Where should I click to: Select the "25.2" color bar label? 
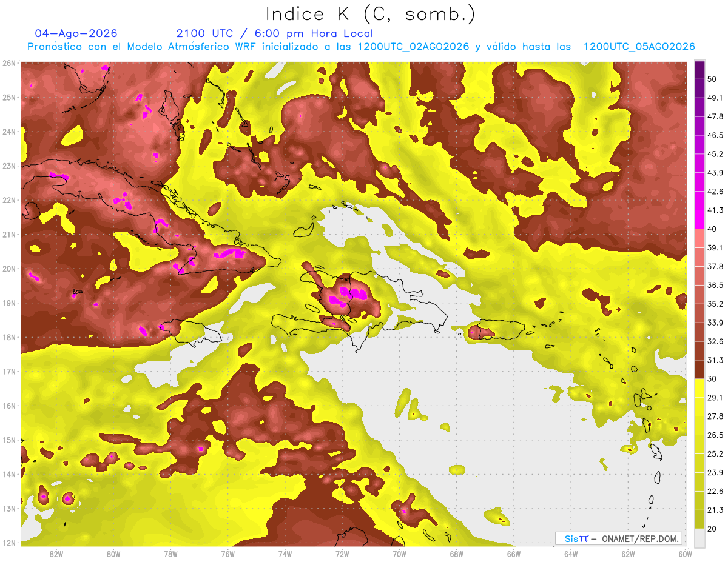coord(715,454)
